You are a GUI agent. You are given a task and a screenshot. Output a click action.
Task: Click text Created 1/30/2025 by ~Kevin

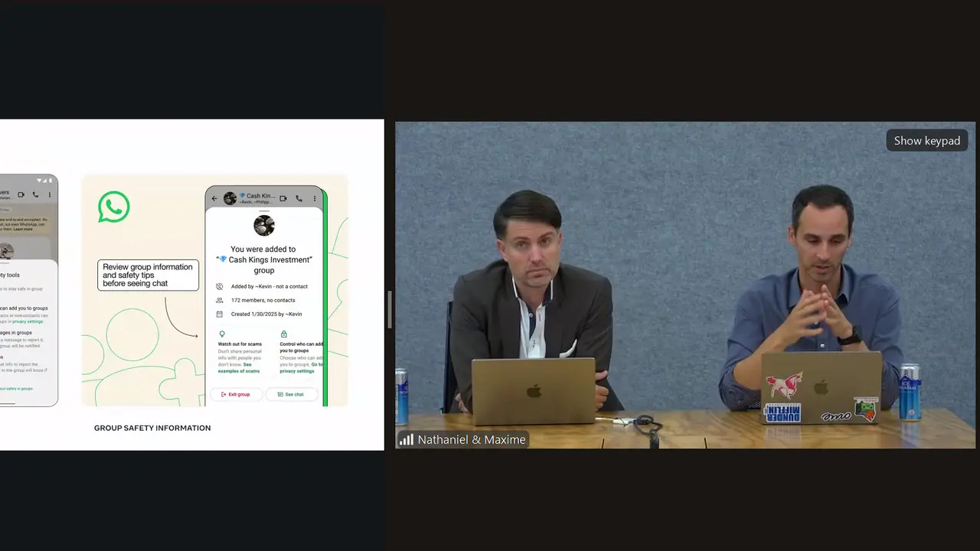[266, 314]
